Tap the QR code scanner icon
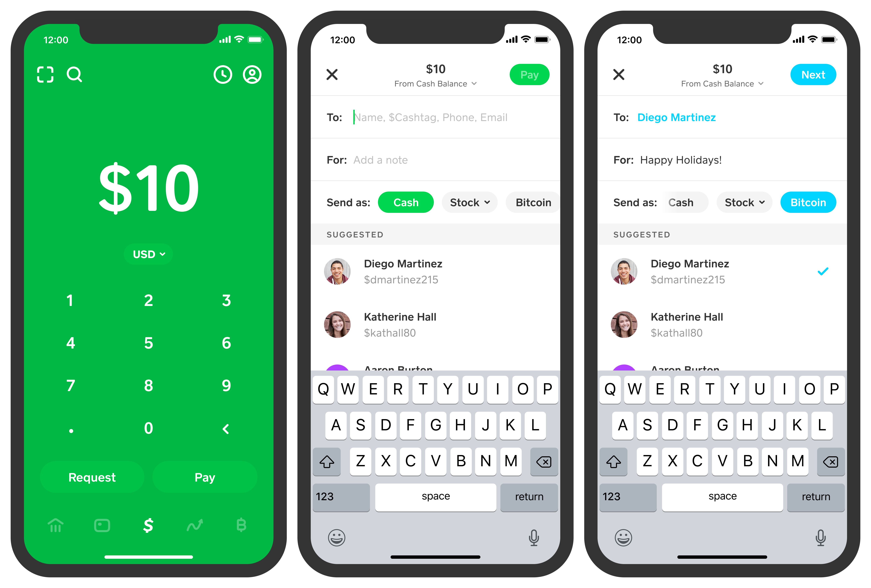The width and height of the screenshot is (871, 588). (x=46, y=74)
